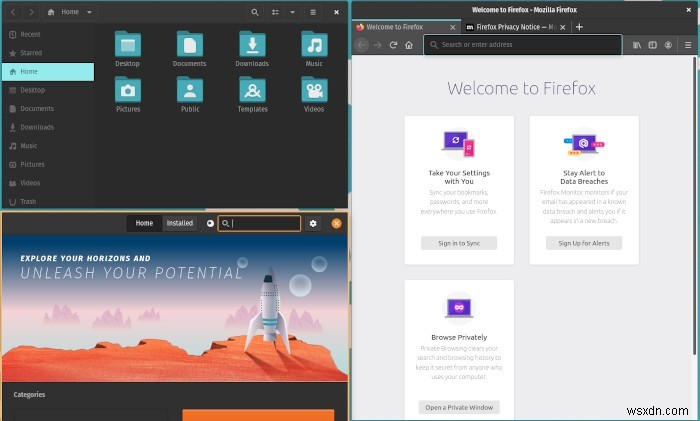Click the rocket banner in the app store
Screen dimensions: 700x421
[175, 308]
